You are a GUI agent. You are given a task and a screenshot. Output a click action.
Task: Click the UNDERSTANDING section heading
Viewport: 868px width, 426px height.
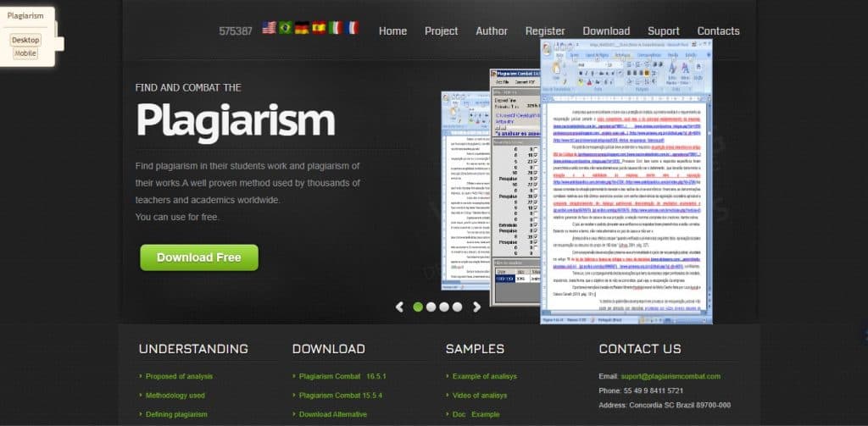193,349
